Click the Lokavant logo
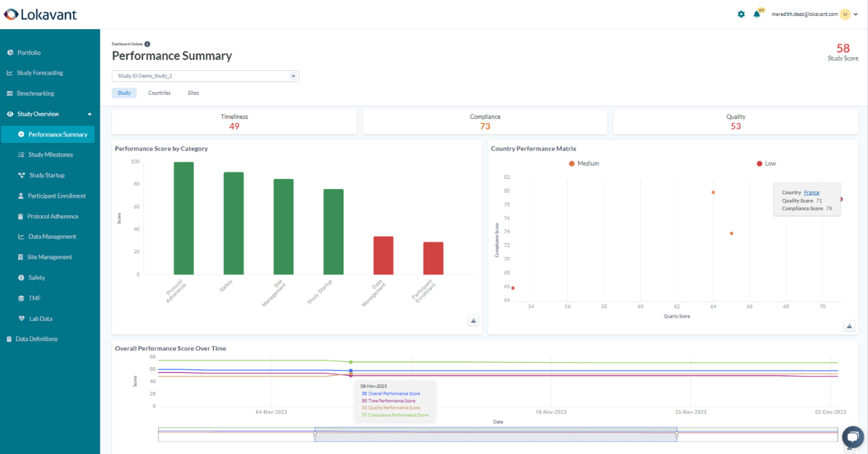868x454 pixels. coord(40,14)
